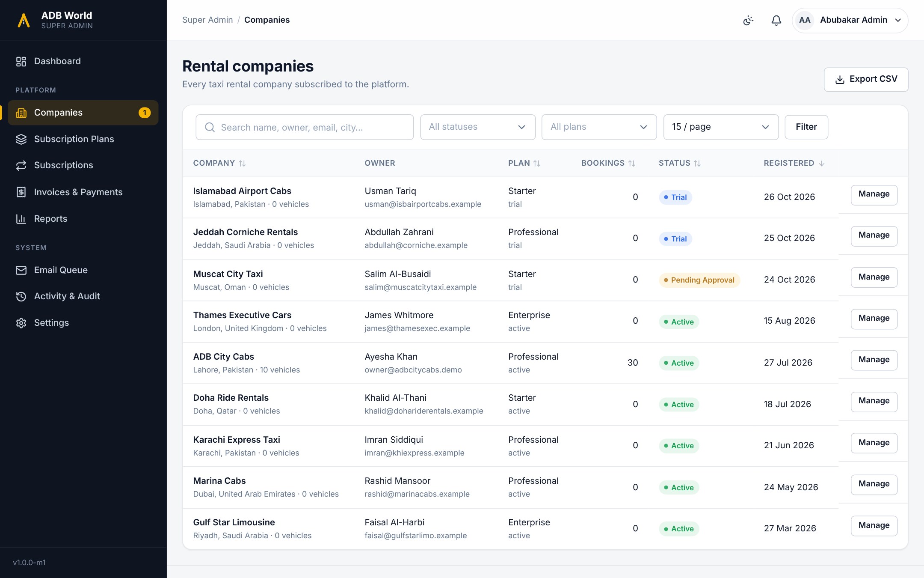The width and height of the screenshot is (924, 578).
Task: Click the Settings gear icon
Action: [21, 323]
